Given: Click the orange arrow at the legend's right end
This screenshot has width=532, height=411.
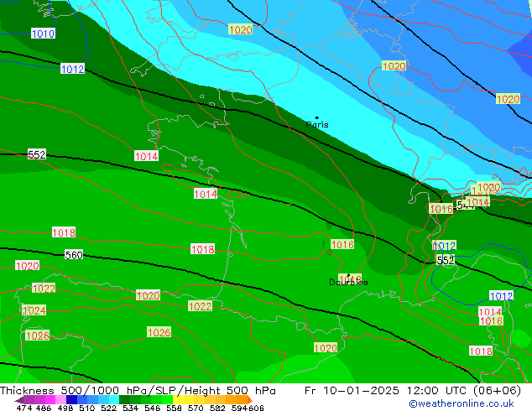Looking at the screenshot, I should pyautogui.click(x=250, y=400).
